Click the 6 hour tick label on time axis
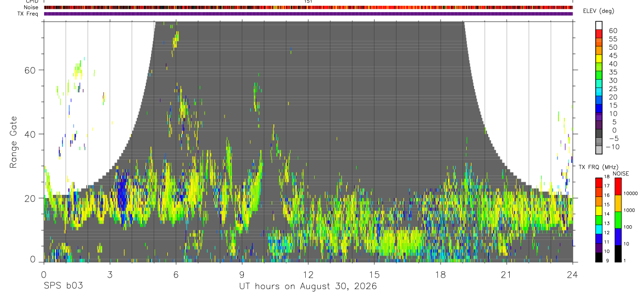 [176, 274]
